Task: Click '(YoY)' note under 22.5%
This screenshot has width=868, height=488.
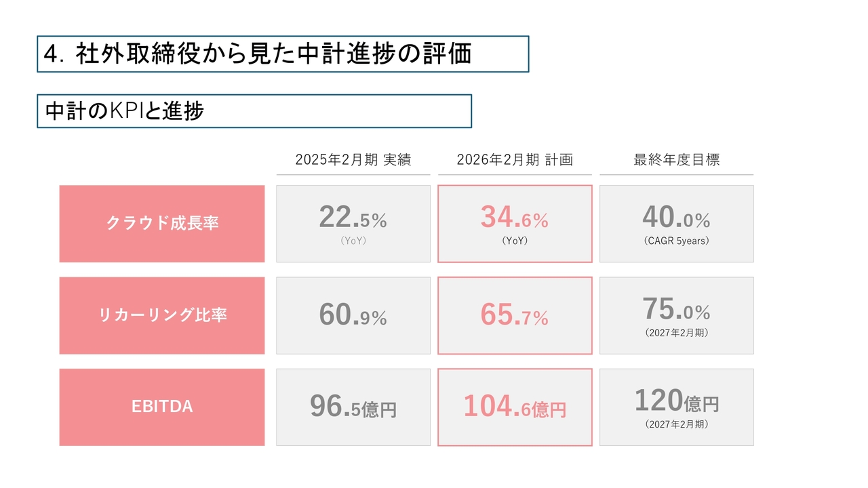Action: pyautogui.click(x=353, y=241)
